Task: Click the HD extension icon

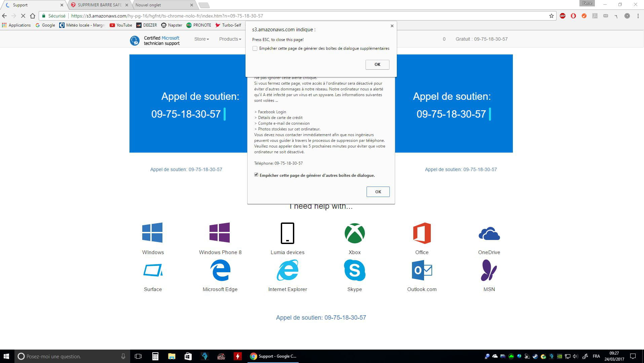Action: click(x=606, y=16)
